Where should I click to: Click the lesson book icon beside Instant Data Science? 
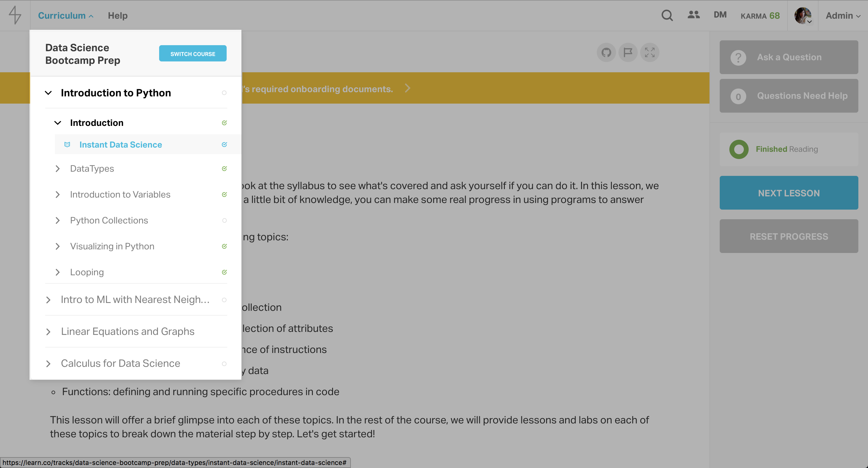(x=67, y=145)
